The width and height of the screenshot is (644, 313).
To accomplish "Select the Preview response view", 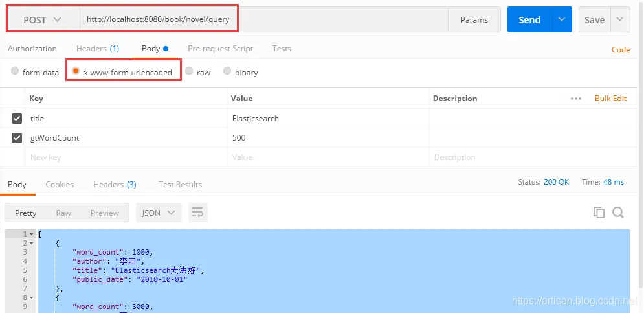I will pos(105,213).
